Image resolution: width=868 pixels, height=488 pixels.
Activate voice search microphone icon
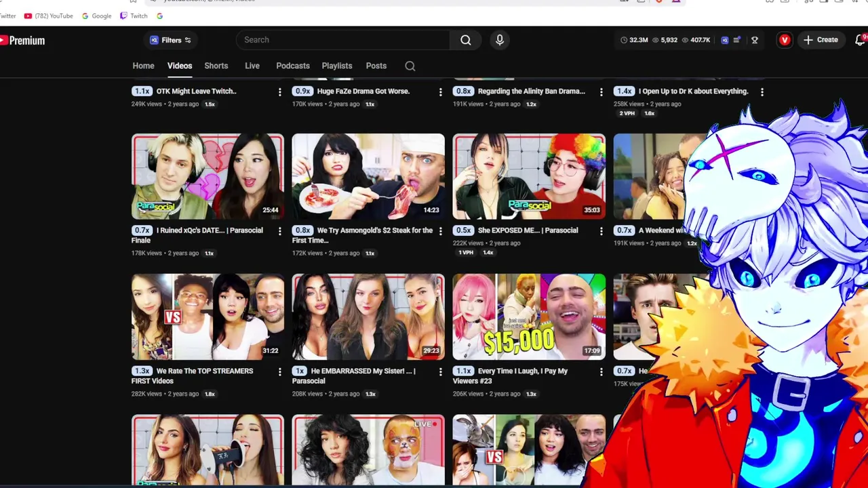pyautogui.click(x=500, y=40)
